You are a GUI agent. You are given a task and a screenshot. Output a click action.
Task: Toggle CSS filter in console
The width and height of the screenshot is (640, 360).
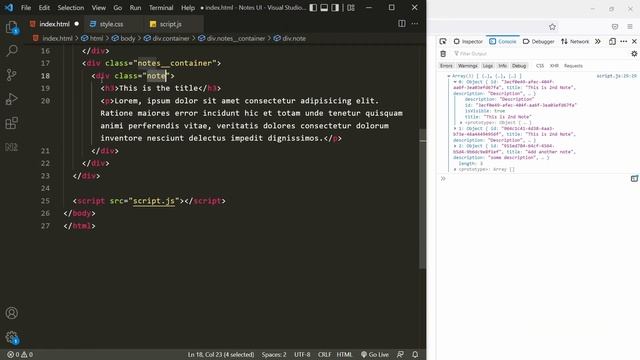[540, 66]
